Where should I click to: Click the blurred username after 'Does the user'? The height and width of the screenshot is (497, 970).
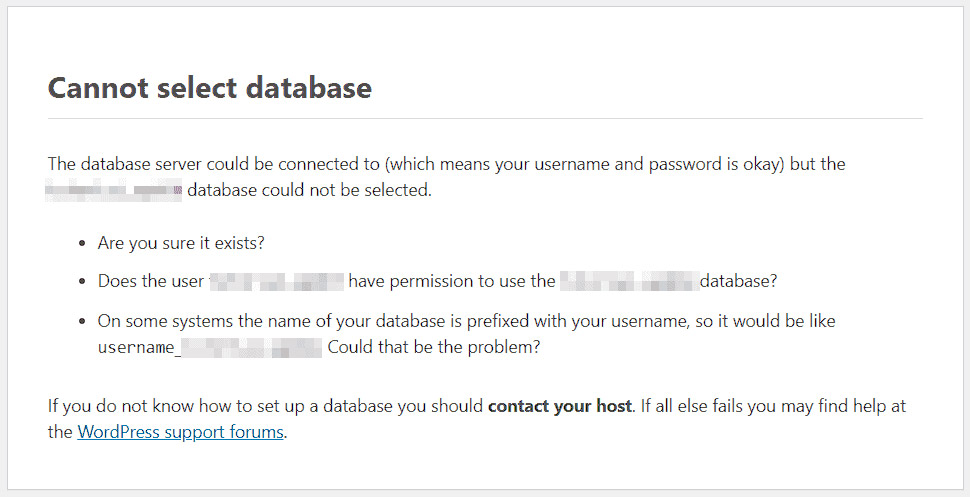coord(276,282)
